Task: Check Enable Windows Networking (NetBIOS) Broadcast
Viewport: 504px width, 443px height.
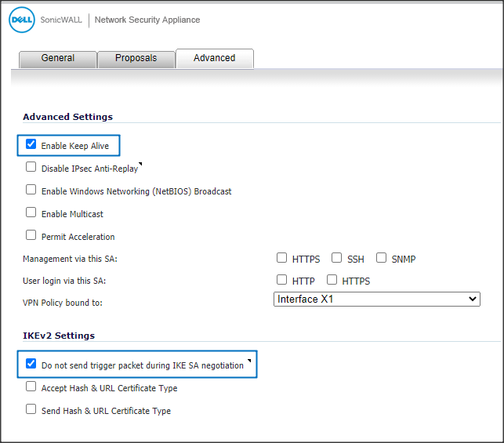Action: tap(31, 190)
